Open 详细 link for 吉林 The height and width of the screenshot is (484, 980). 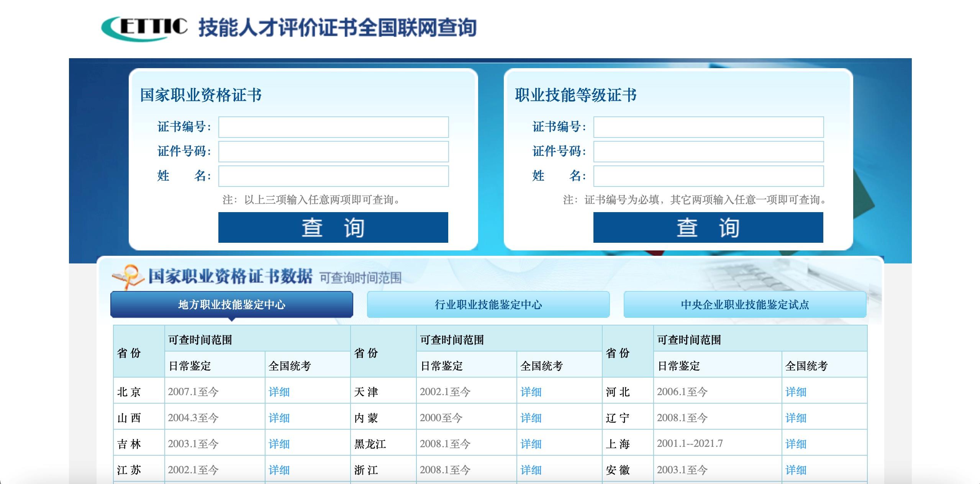click(279, 444)
